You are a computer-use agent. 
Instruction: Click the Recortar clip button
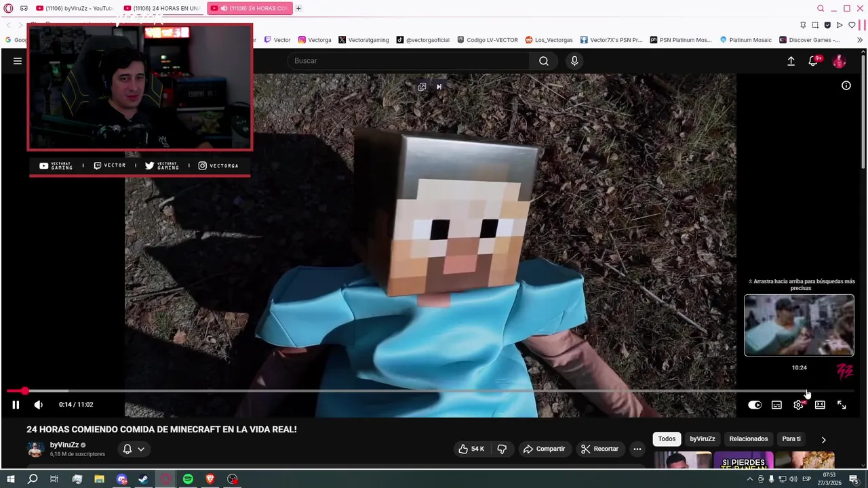[599, 449]
